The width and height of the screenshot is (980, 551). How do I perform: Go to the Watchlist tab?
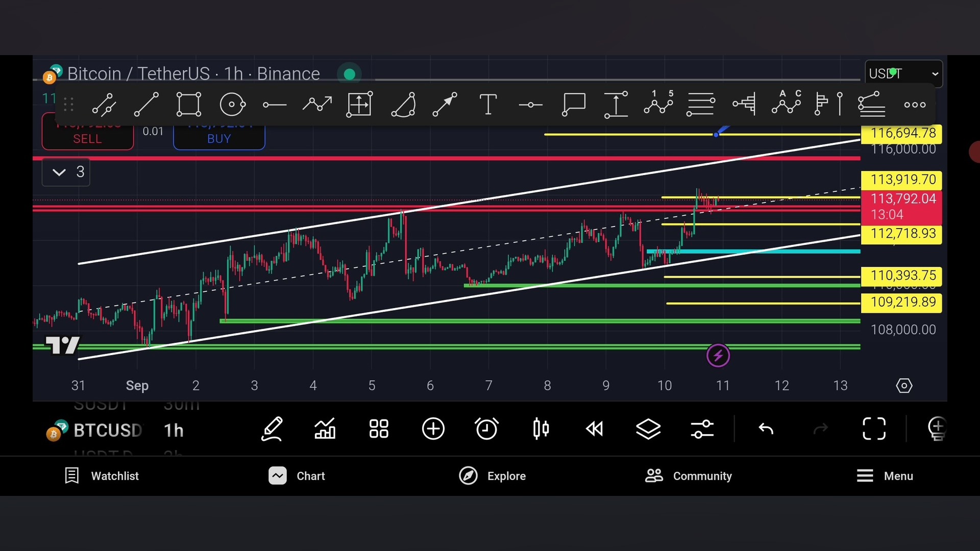[102, 476]
